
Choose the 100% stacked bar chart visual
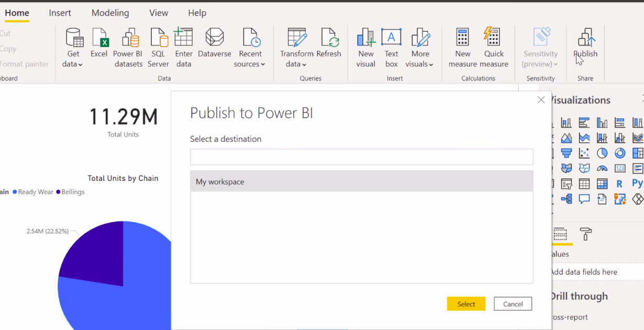(x=620, y=123)
